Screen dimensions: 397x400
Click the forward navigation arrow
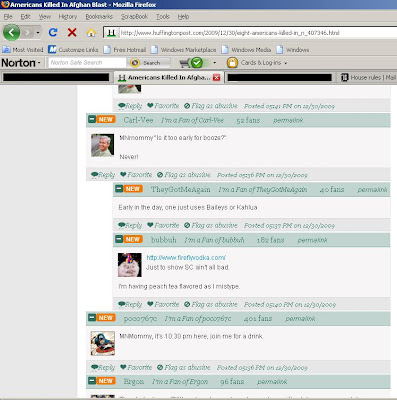pos(28,33)
